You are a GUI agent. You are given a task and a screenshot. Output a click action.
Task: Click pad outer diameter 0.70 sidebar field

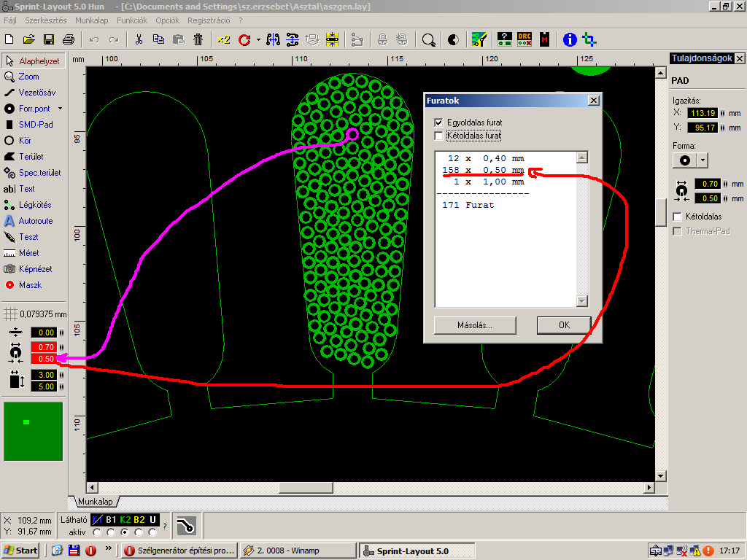(x=43, y=347)
